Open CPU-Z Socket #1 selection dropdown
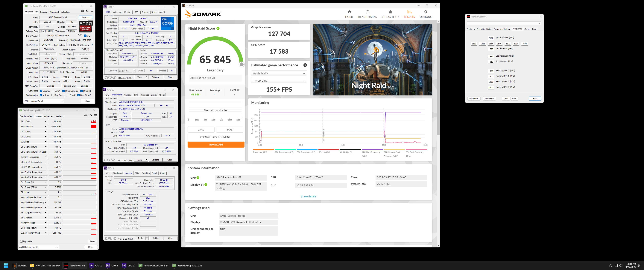Screen dimensions: 644x270 [x=127, y=71]
